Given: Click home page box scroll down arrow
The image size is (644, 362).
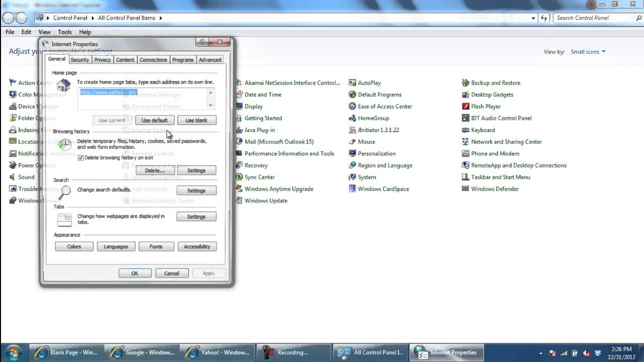Looking at the screenshot, I should pyautogui.click(x=211, y=106).
